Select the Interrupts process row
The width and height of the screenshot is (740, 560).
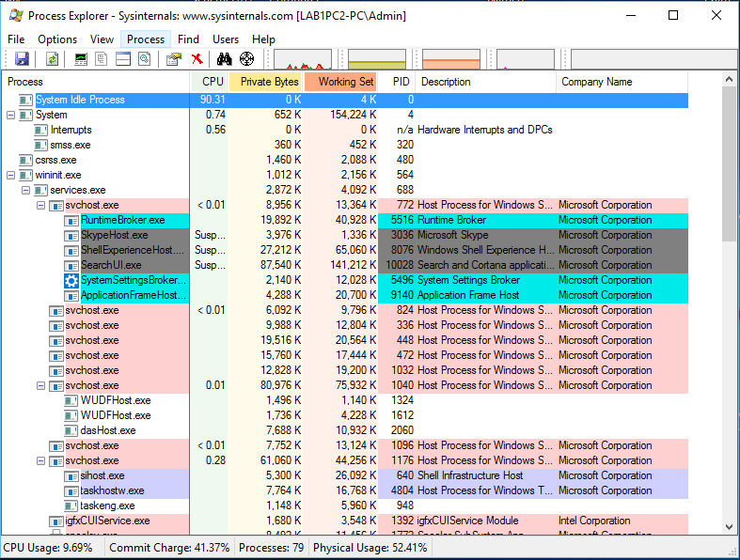tap(344, 130)
